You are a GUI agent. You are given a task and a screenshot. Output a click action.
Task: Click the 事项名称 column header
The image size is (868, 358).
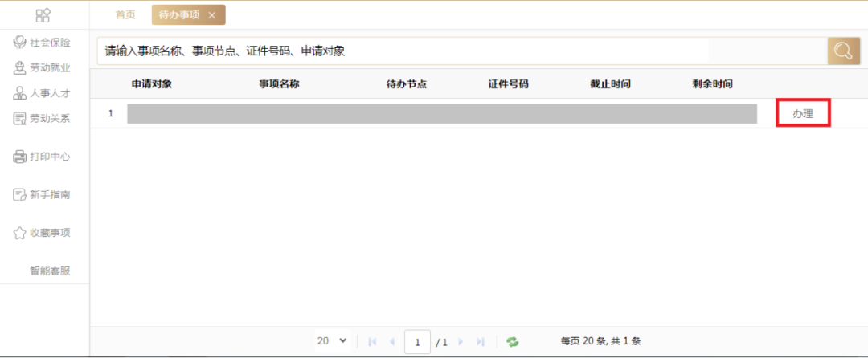(x=280, y=84)
